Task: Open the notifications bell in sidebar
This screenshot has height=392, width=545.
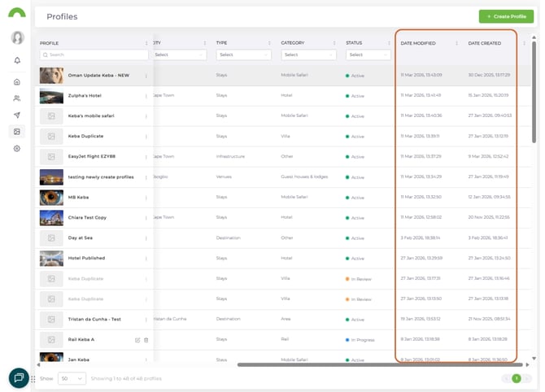Action: click(x=17, y=60)
